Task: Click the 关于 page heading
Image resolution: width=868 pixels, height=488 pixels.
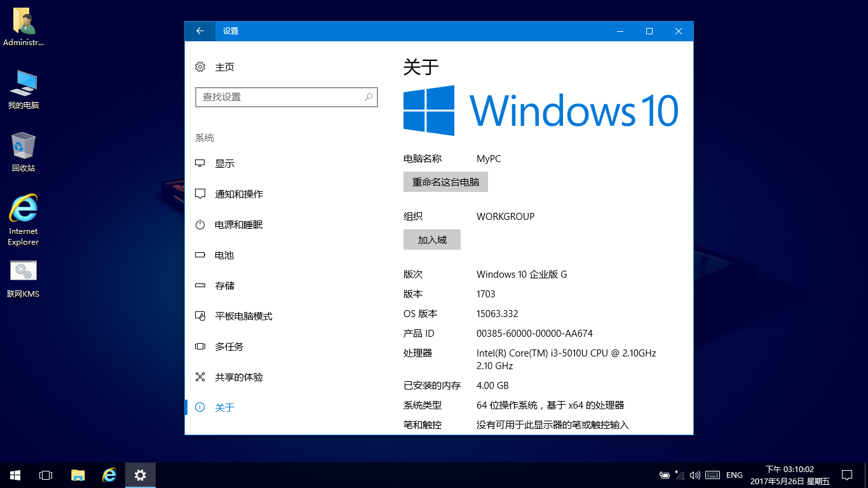Action: tap(421, 67)
